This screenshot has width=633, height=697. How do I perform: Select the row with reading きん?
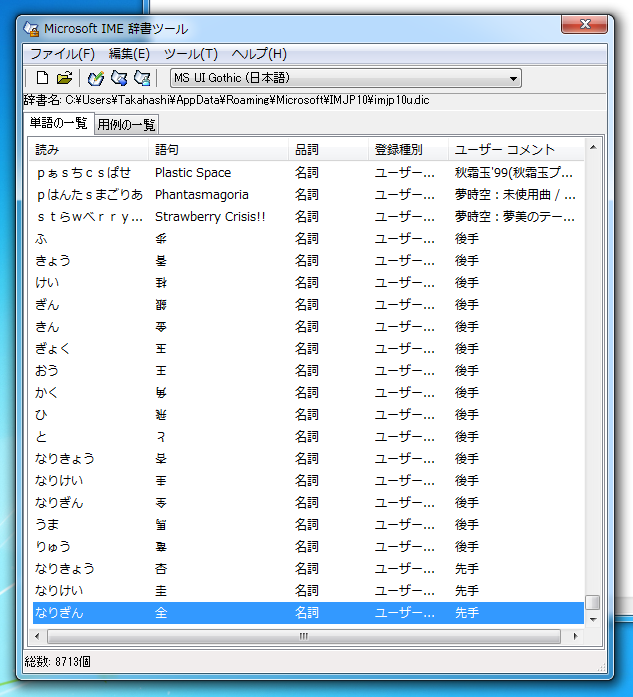tap(308, 327)
